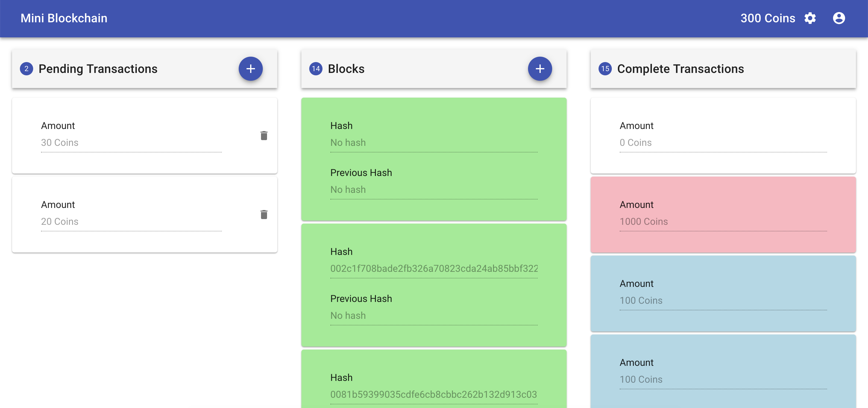Click the Complete Transactions header
868x408 pixels.
pyautogui.click(x=680, y=69)
